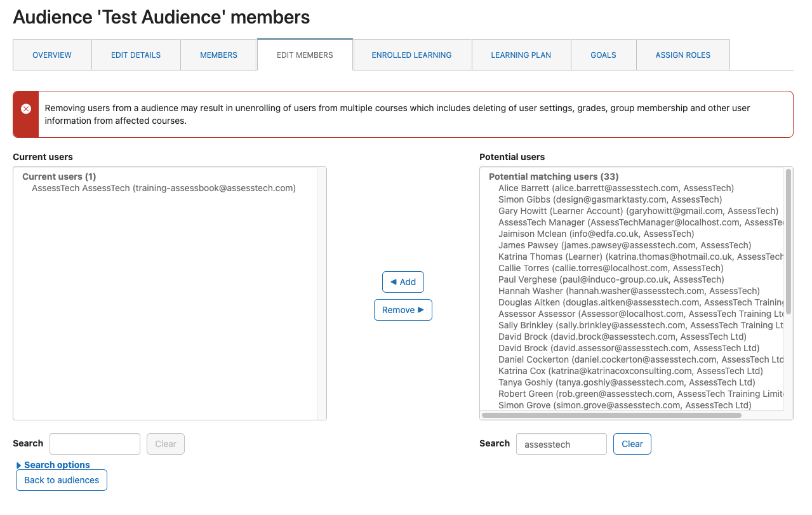Pick Sally Brinkley
Image resolution: width=812 pixels, height=515 pixels.
(x=641, y=325)
